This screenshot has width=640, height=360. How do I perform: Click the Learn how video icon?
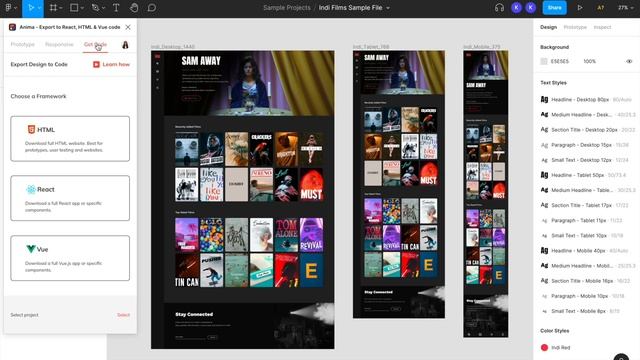[96, 64]
